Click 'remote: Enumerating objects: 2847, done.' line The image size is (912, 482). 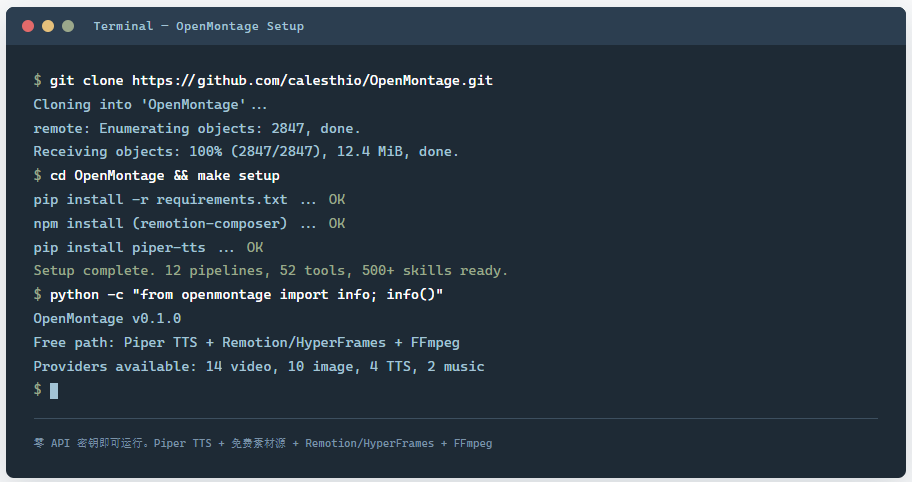[197, 128]
